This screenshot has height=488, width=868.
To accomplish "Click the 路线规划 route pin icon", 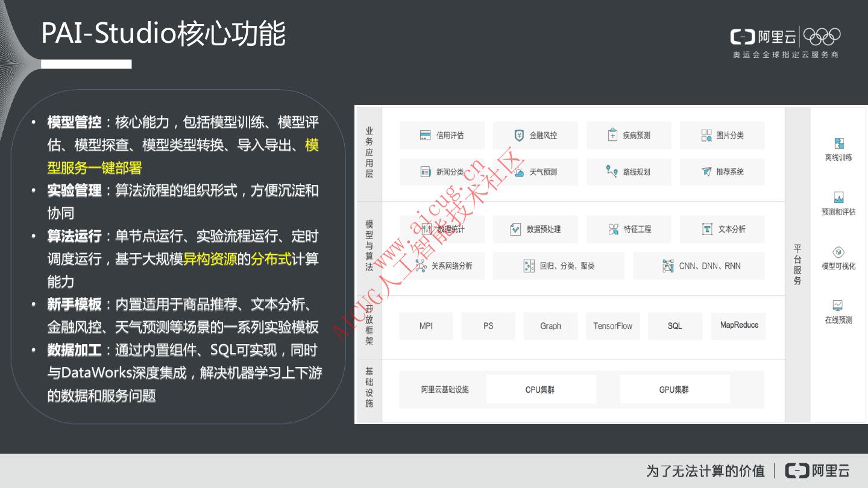I will click(x=612, y=171).
